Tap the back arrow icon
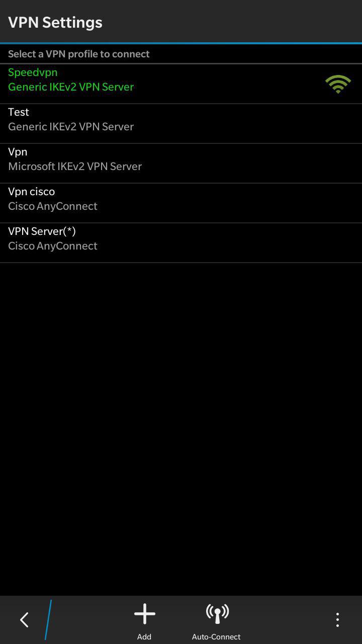 [24, 619]
